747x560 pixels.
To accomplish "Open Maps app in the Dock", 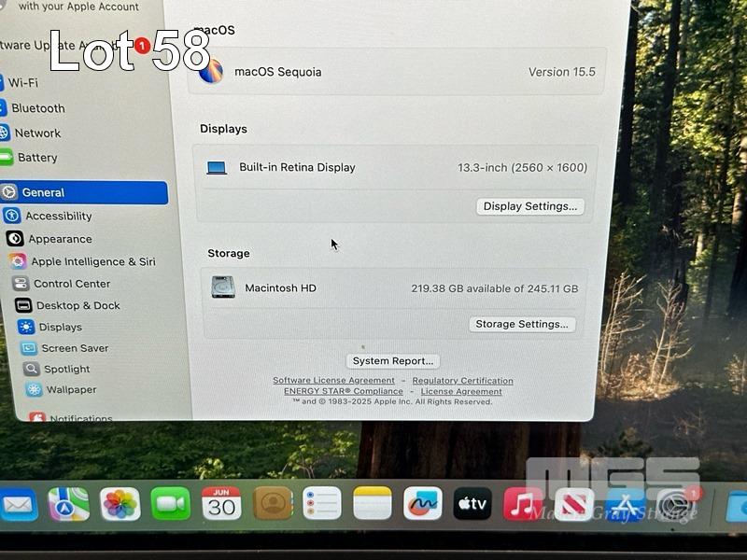I will [x=69, y=504].
